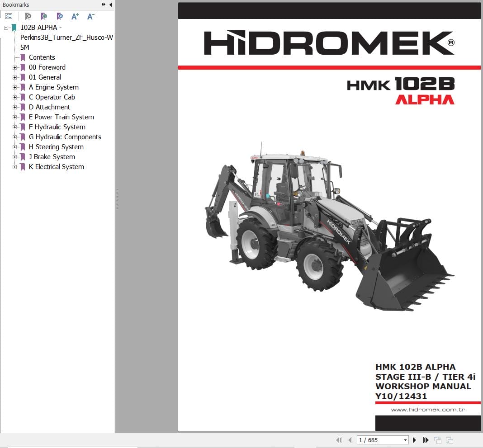Click the delete bookmark icon
The width and height of the screenshot is (483, 448).
(28, 16)
